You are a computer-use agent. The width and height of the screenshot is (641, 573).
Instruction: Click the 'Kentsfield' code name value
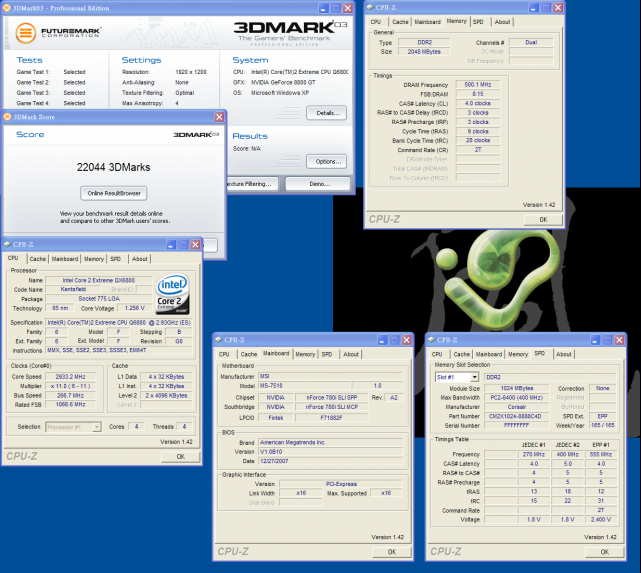click(74, 289)
